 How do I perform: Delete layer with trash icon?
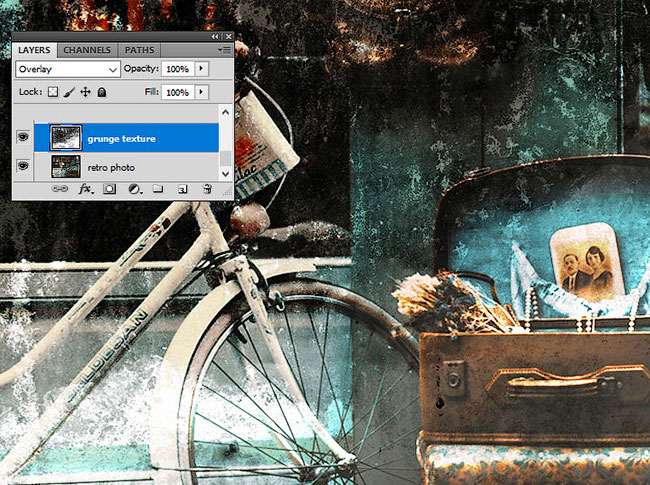[x=207, y=189]
